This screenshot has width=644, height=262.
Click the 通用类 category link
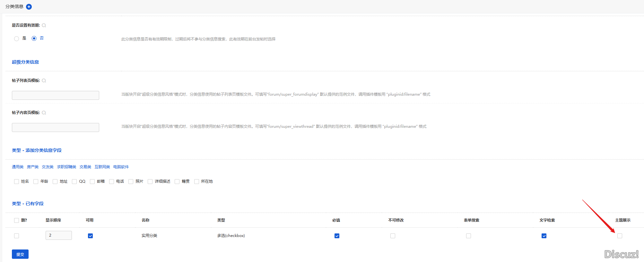18,167
